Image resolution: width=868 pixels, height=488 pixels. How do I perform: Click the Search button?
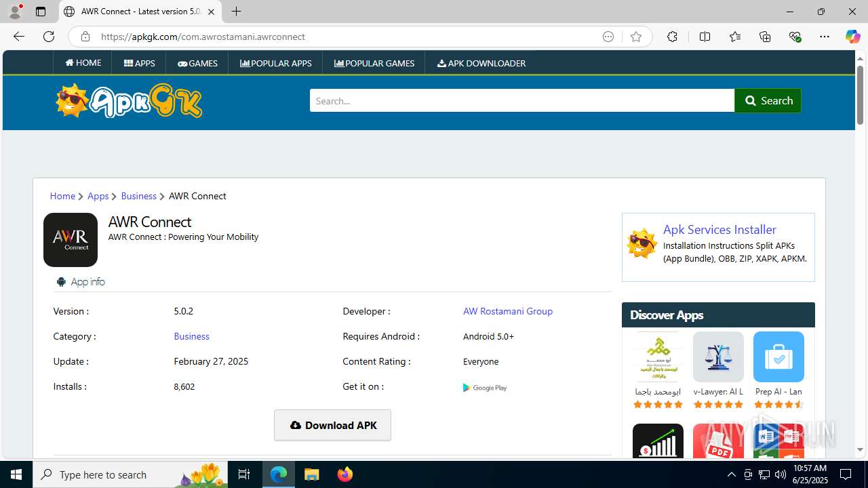pyautogui.click(x=768, y=100)
